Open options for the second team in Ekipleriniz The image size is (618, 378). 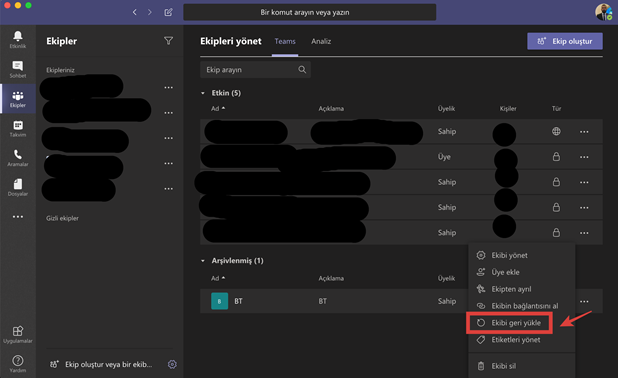(x=168, y=113)
